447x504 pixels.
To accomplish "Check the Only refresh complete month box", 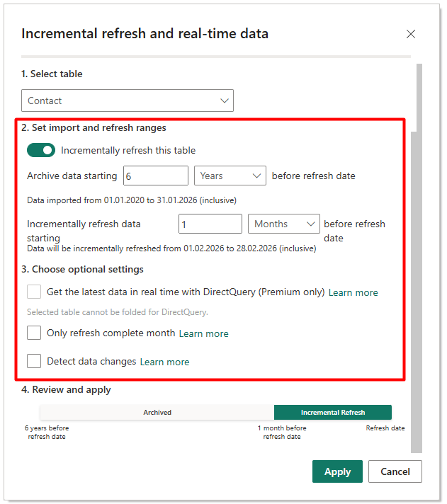I will pyautogui.click(x=34, y=333).
